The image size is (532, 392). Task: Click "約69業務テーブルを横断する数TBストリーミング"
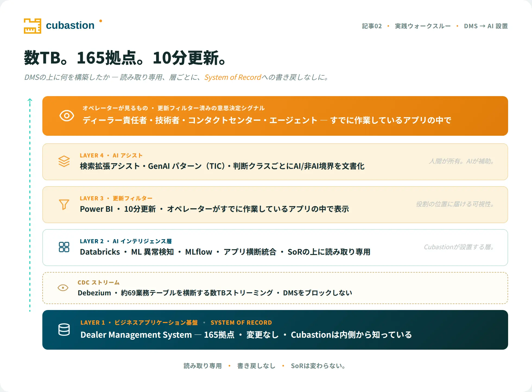tap(197, 293)
